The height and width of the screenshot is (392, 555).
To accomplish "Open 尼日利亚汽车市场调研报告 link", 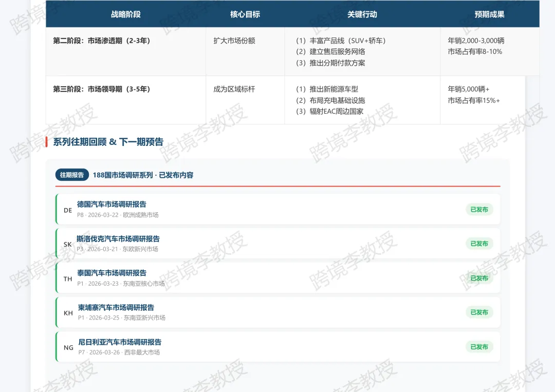I will pos(120,342).
